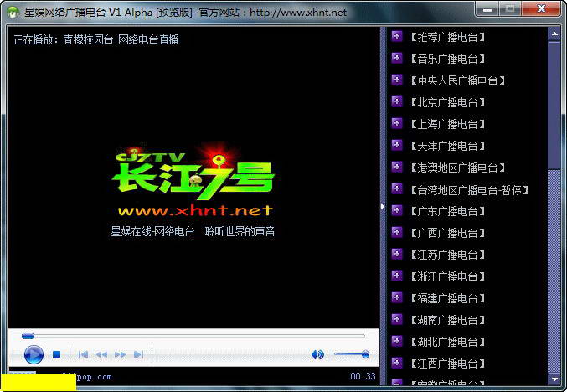Click the plus icon beside 【江苏广播电台】

(397, 254)
